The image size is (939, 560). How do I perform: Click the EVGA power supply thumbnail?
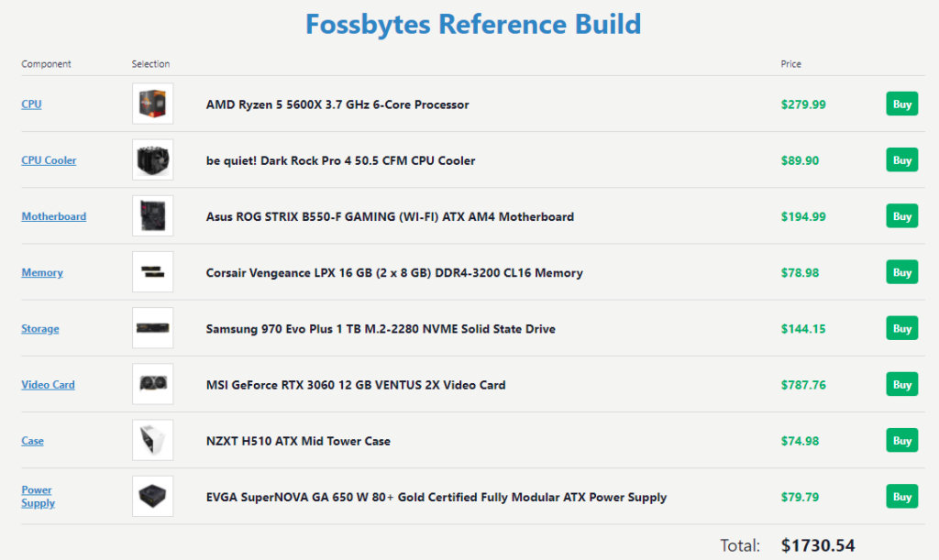pyautogui.click(x=153, y=496)
